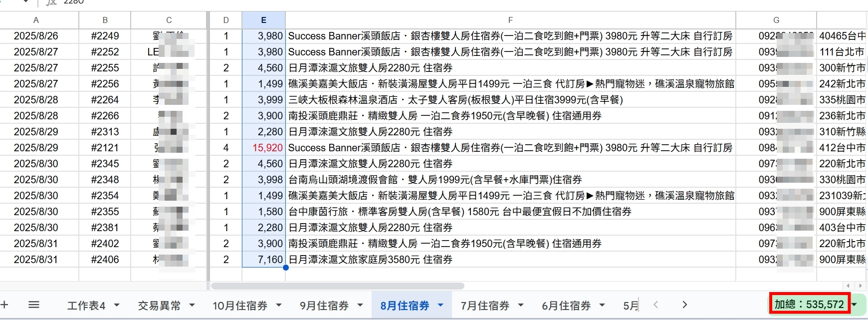Select the column F header
Image resolution: width=868 pixels, height=320 pixels.
[510, 20]
